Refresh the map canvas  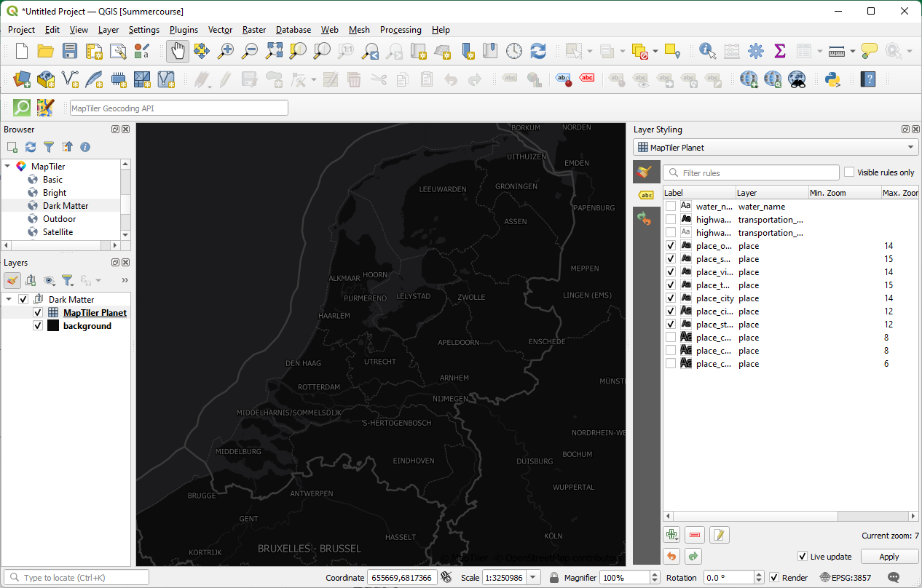point(538,51)
